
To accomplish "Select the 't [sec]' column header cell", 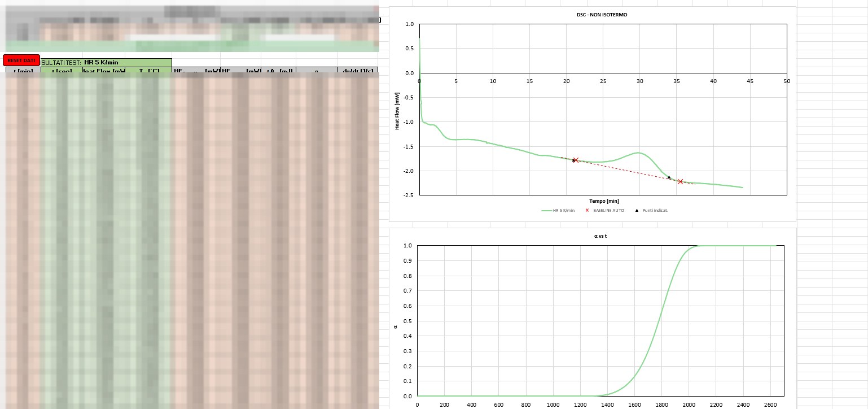I will 62,71.
